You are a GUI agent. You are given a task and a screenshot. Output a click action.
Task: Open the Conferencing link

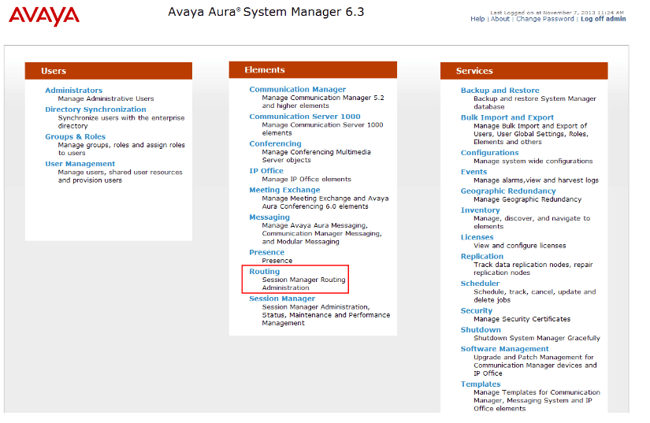pyautogui.click(x=275, y=144)
